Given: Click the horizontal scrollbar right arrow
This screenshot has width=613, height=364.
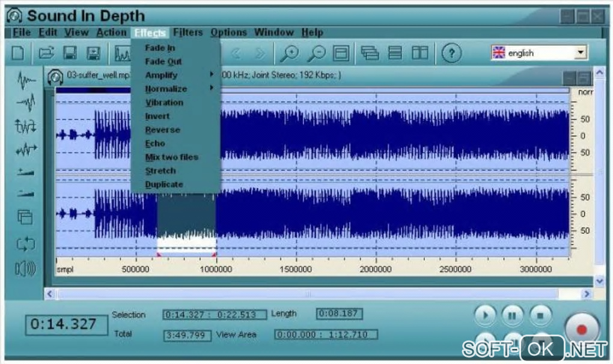Looking at the screenshot, I should point(587,294).
